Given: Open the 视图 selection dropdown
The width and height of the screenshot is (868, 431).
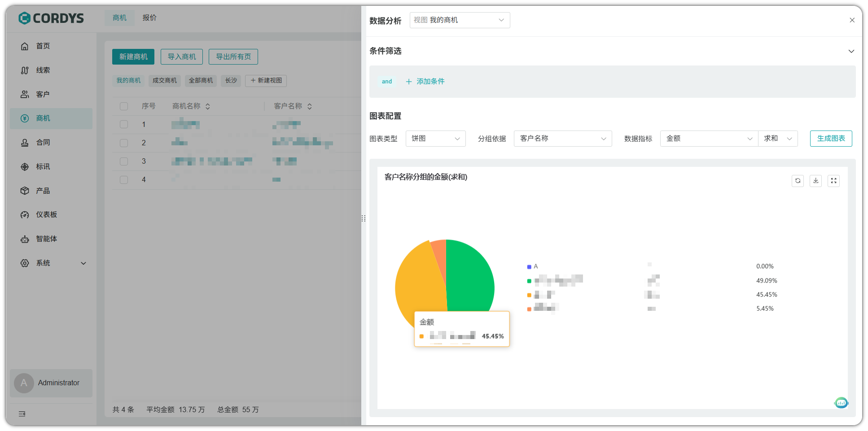Looking at the screenshot, I should (460, 20).
